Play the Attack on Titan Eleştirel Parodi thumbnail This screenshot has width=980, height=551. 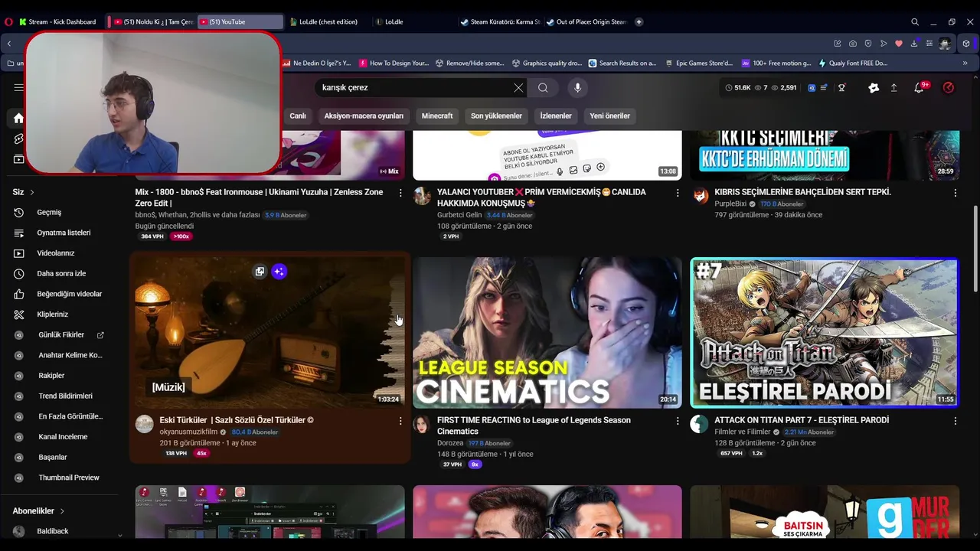click(825, 332)
